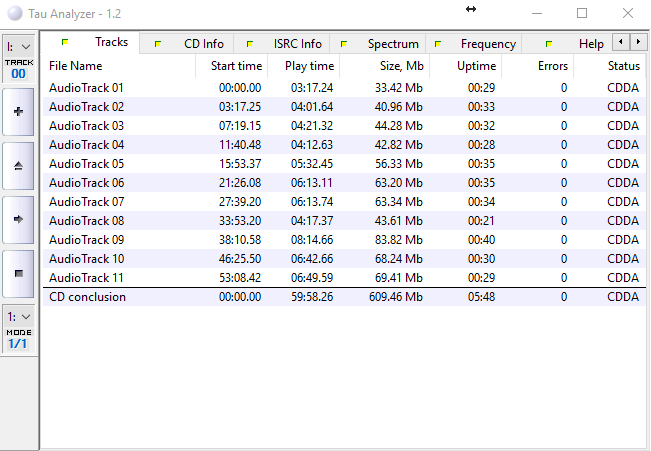Click the stop square button
651x451 pixels.
point(18,274)
